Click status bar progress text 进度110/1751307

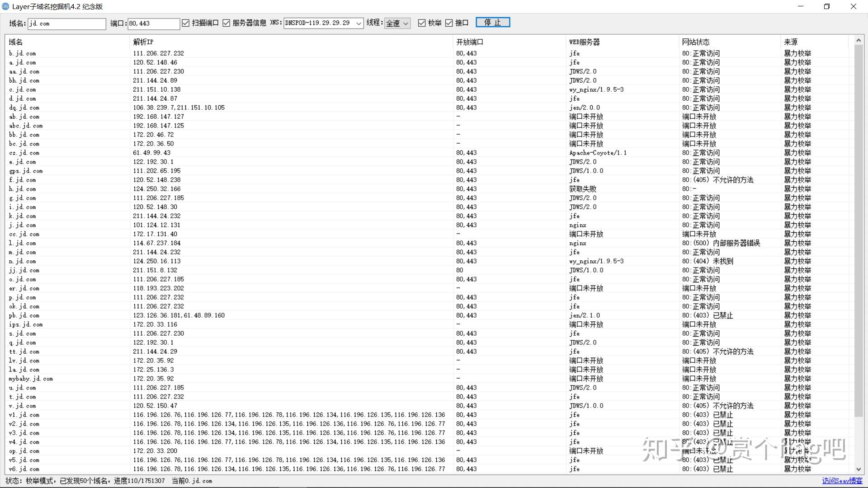point(139,481)
